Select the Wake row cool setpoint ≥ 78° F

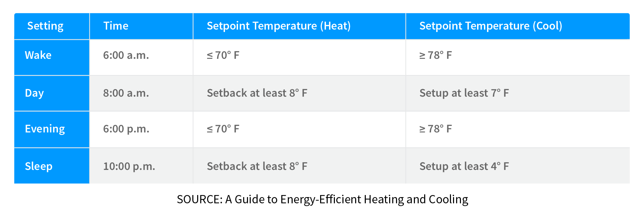tap(436, 55)
